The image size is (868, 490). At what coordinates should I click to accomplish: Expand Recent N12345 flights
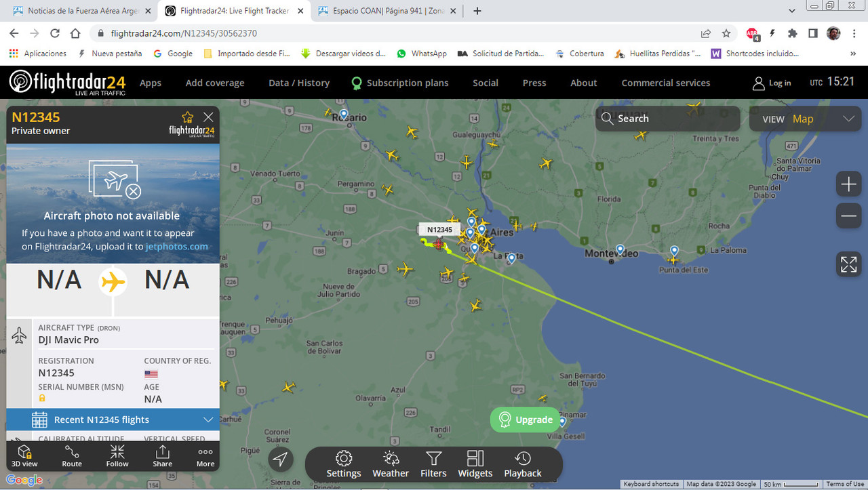point(113,420)
